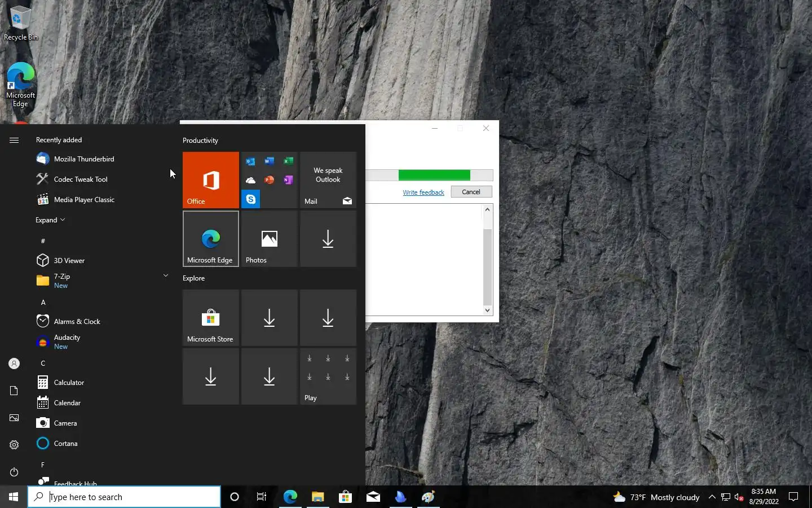Open Task View on taskbar

pos(262,497)
